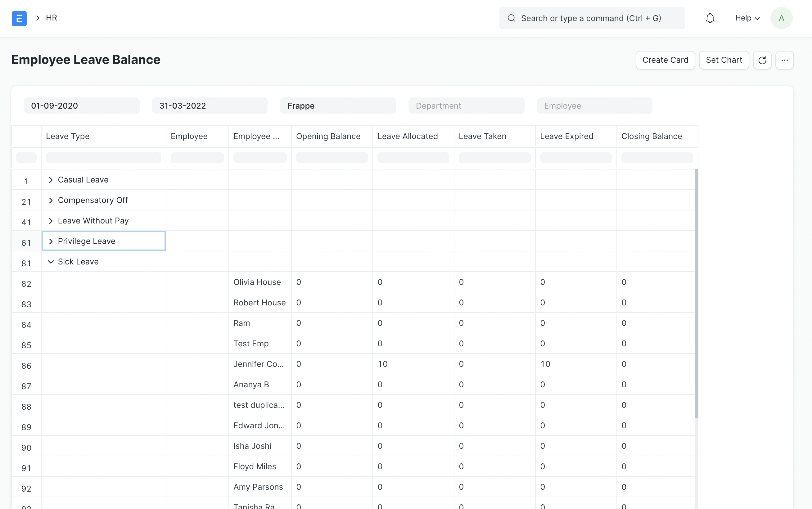Click the Set Chart button
812x509 pixels.
click(x=724, y=60)
